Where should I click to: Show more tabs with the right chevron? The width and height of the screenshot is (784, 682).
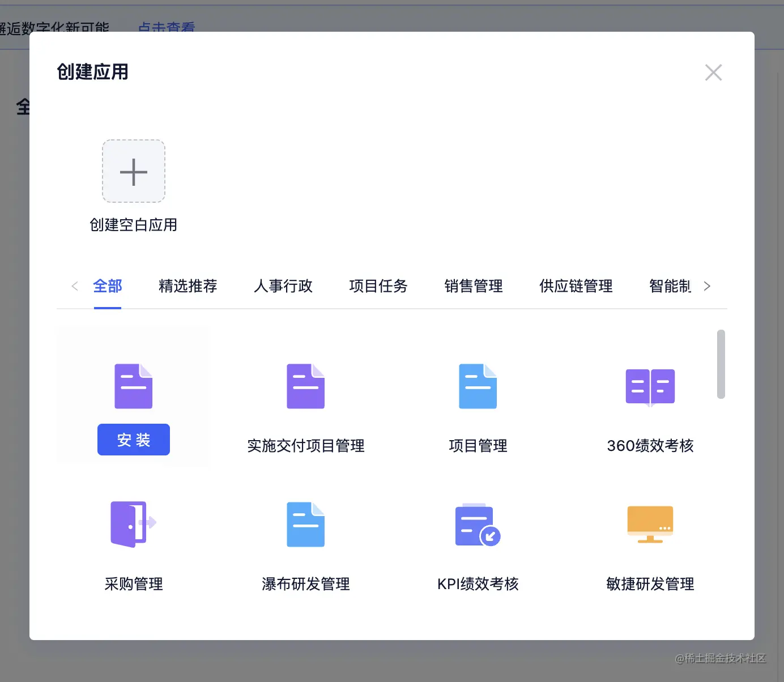click(707, 286)
